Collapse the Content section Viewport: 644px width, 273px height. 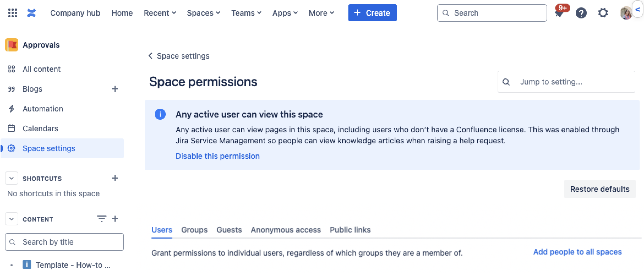[x=11, y=219]
